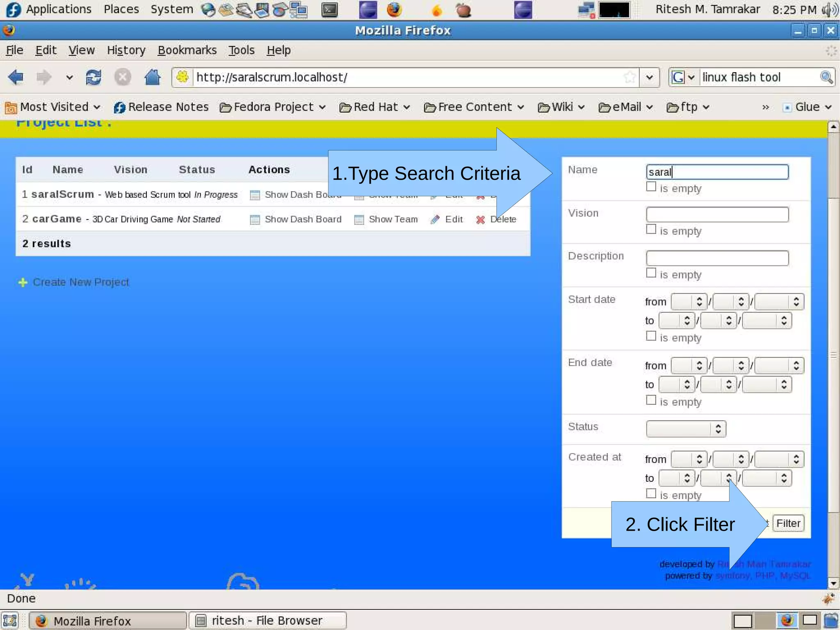Open the search engine selector dropdown
This screenshot has height=630, width=840.
coord(683,77)
